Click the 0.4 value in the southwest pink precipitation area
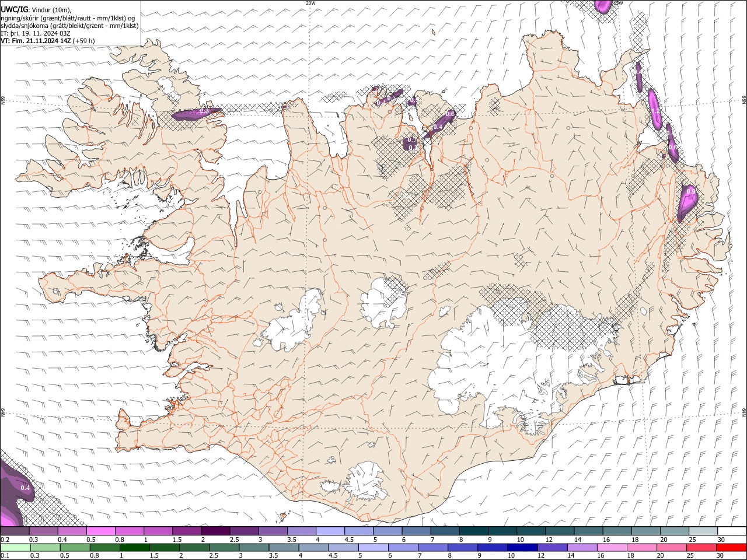The width and height of the screenshot is (747, 560). click(25, 488)
